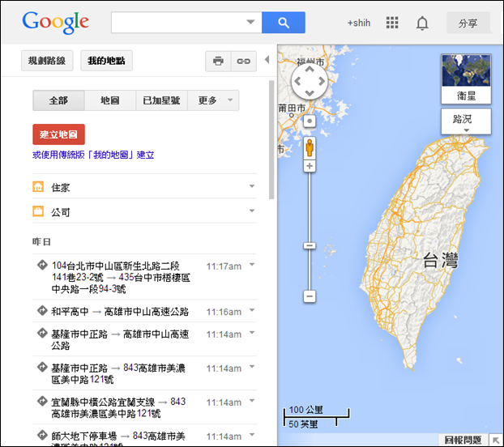Pan the map right arrow

[322, 81]
